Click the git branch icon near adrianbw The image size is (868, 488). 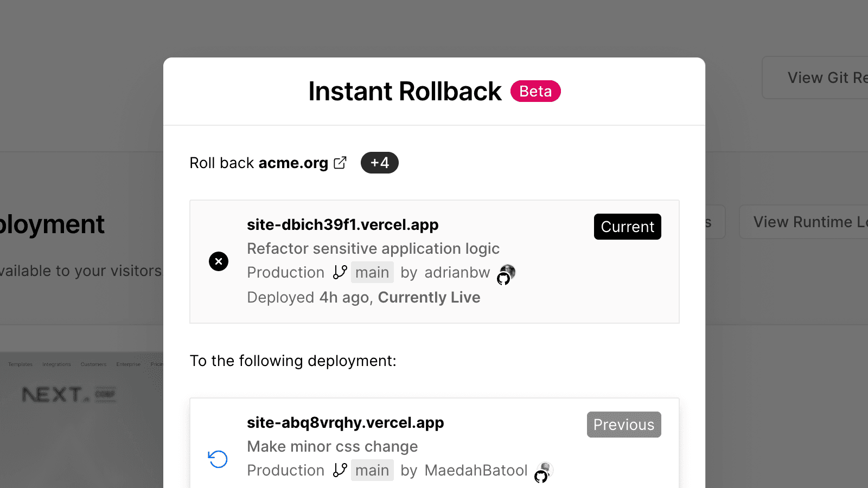pyautogui.click(x=340, y=272)
